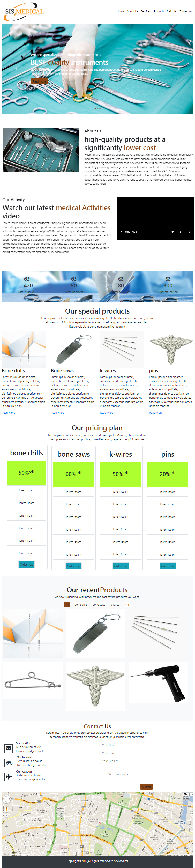
Task: Click the map pan control icon
Action: coord(6,799)
